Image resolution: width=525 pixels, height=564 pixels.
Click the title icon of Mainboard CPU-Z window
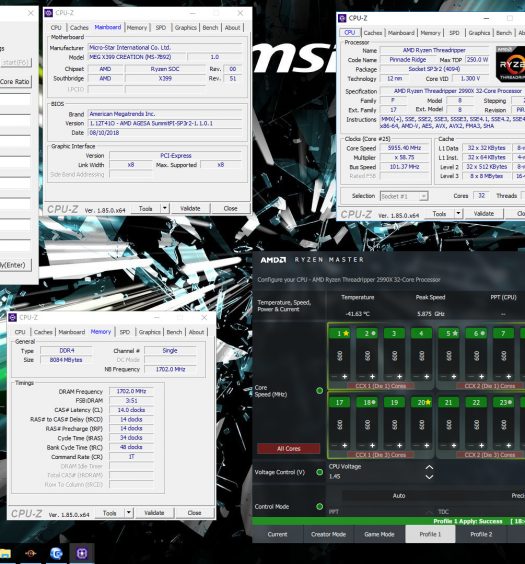(x=49, y=13)
